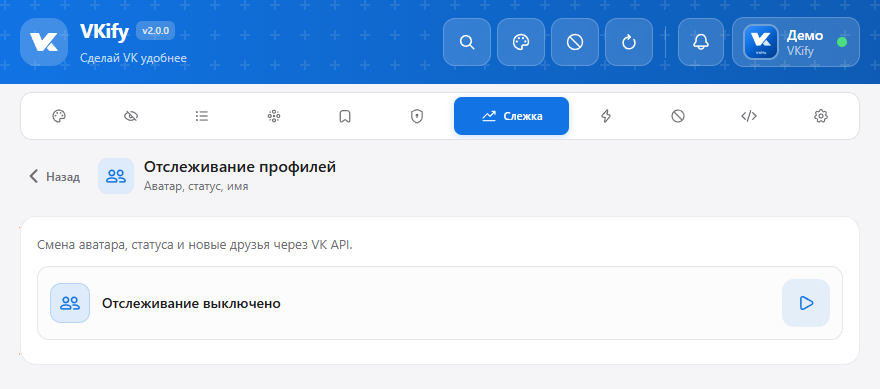Click the block circle header button

(575, 42)
